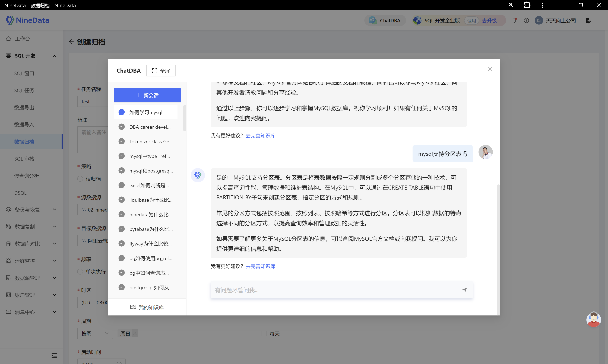Open the browser extensions puzzle icon
This screenshot has width=608, height=364.
click(527, 5)
